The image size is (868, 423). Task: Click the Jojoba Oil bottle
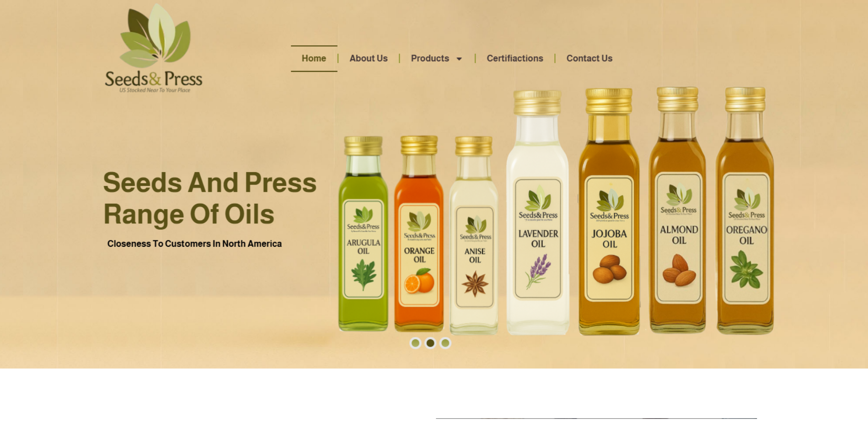coord(609,211)
